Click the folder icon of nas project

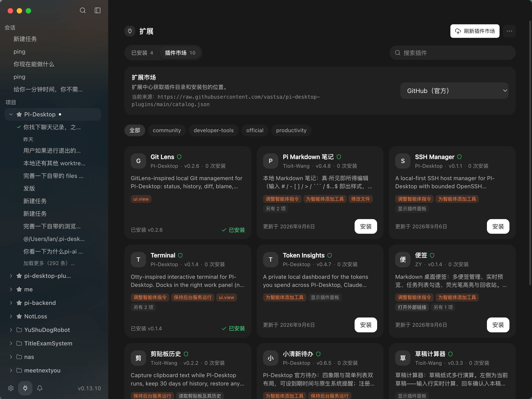click(x=19, y=357)
